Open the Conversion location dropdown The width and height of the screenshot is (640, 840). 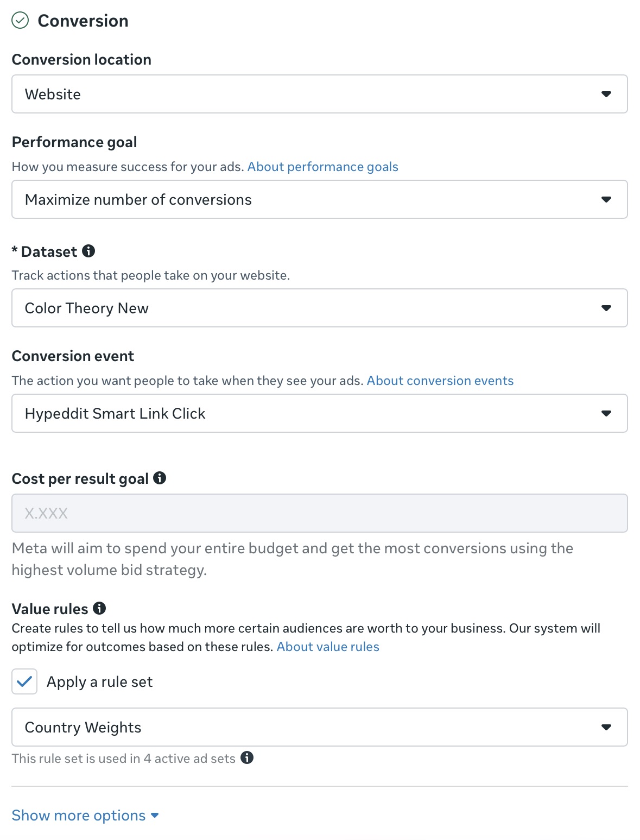point(319,94)
